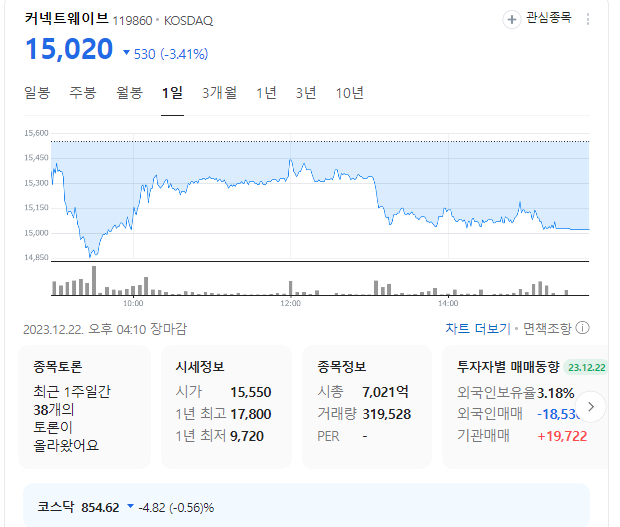Viewport: 620px width, 527px height.
Task: Click the disclaimer info icon
Action: point(582,328)
